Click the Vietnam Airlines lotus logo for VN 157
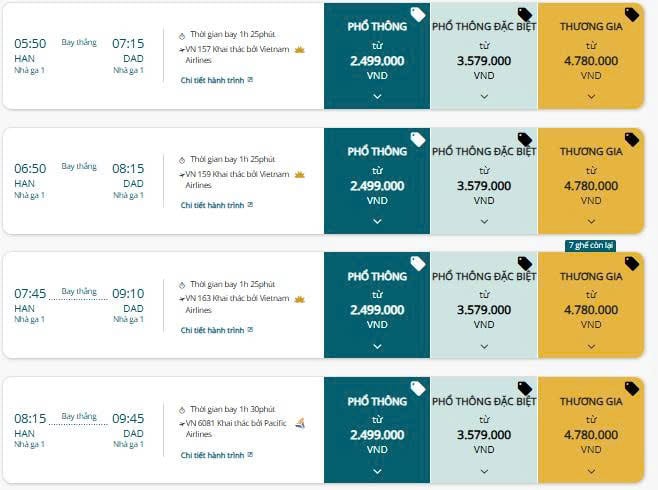The width and height of the screenshot is (658, 490). [x=299, y=48]
